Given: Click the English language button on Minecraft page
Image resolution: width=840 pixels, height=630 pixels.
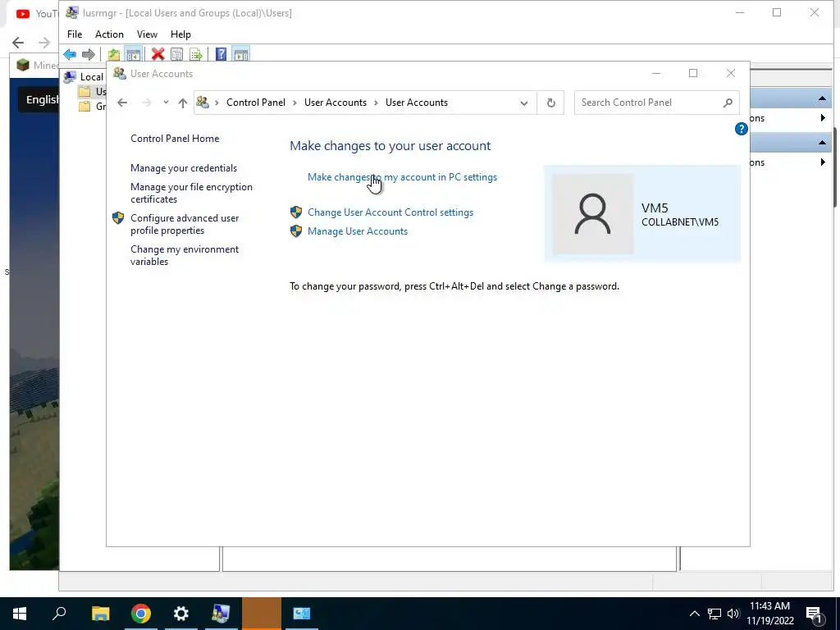Looking at the screenshot, I should [39, 99].
